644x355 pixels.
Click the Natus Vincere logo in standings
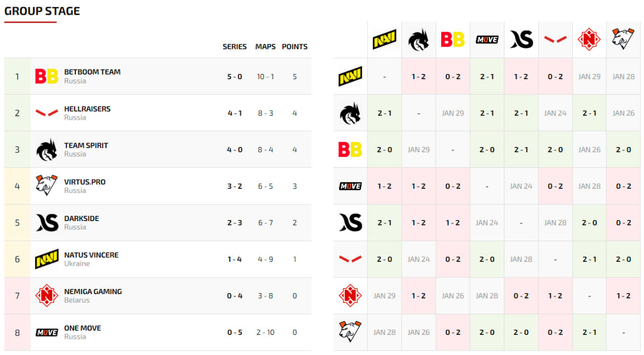(47, 259)
